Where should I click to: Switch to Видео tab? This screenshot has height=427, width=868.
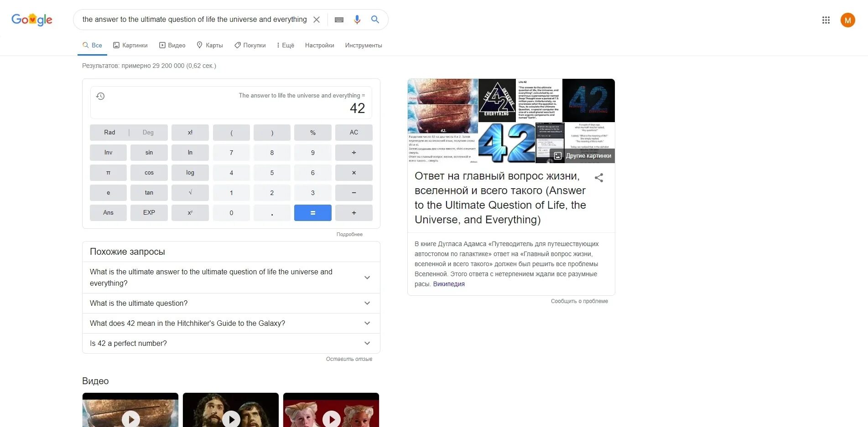coord(172,45)
